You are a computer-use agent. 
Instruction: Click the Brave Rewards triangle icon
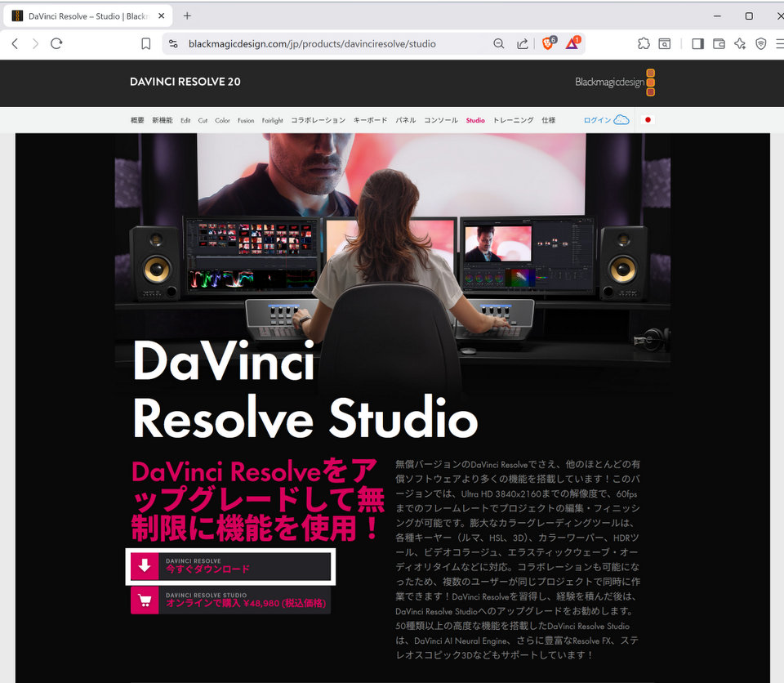[572, 44]
